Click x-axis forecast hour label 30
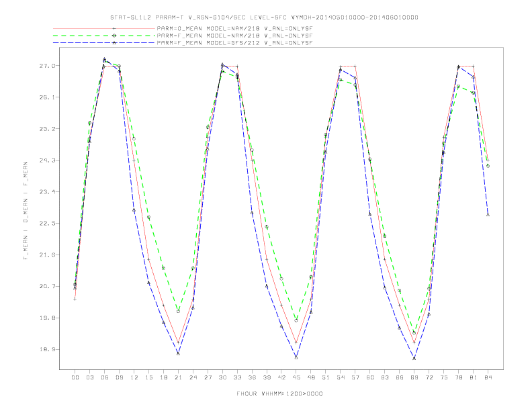 click(x=222, y=377)
